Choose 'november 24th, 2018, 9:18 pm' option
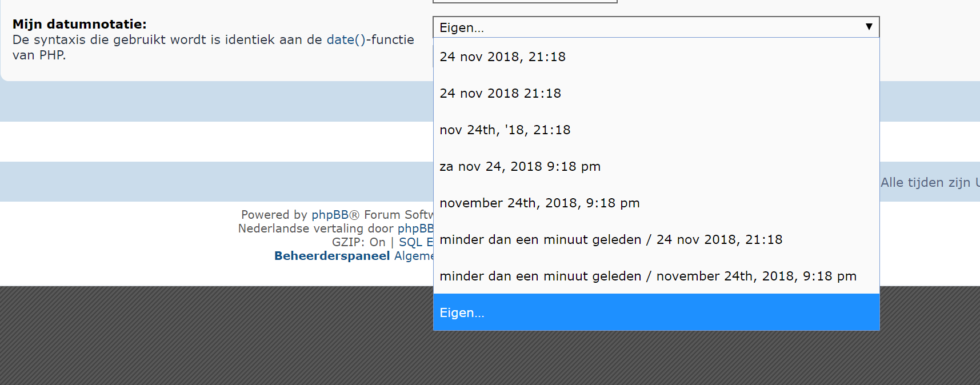The image size is (980, 385). 539,203
